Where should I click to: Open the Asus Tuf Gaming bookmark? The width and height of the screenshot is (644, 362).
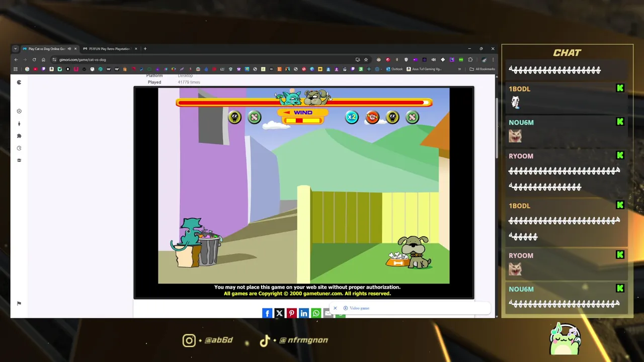coord(424,69)
